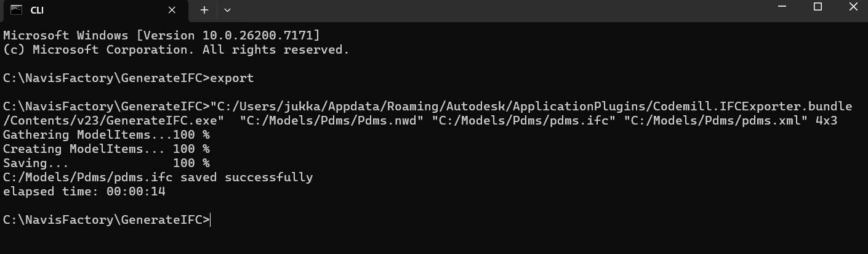Click the "Gathering ModelItems...100 %" line
Image resolution: width=868 pixels, height=254 pixels.
click(x=106, y=135)
